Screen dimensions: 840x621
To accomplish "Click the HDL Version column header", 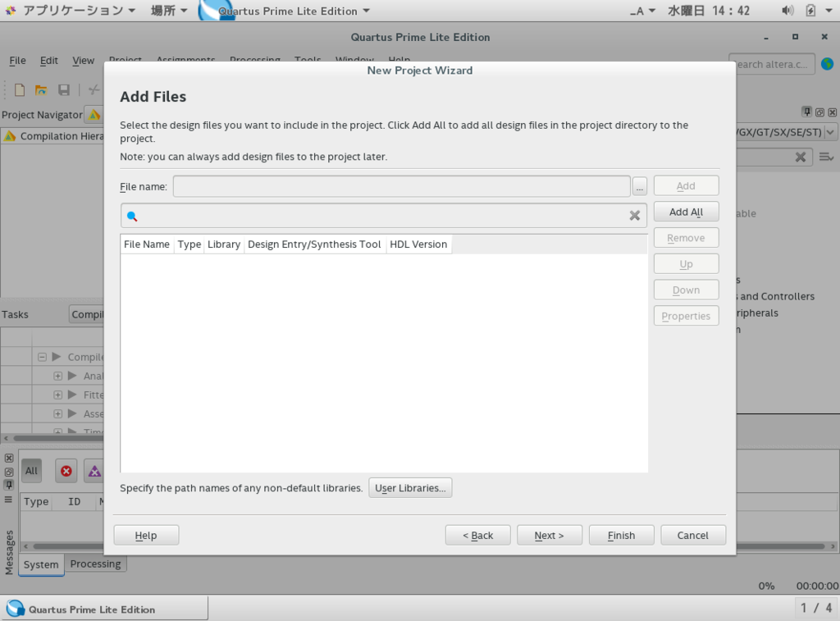I will (x=418, y=244).
